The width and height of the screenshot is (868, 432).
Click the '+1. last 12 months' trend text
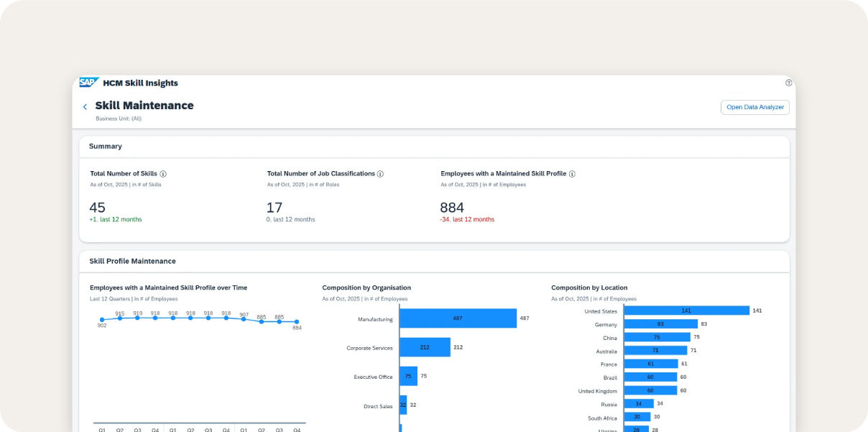click(x=115, y=219)
